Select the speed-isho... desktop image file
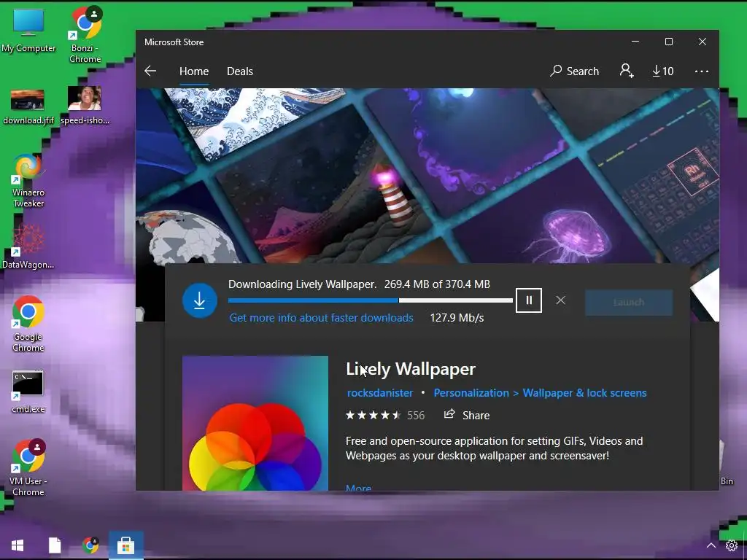The image size is (747, 560). click(x=85, y=106)
